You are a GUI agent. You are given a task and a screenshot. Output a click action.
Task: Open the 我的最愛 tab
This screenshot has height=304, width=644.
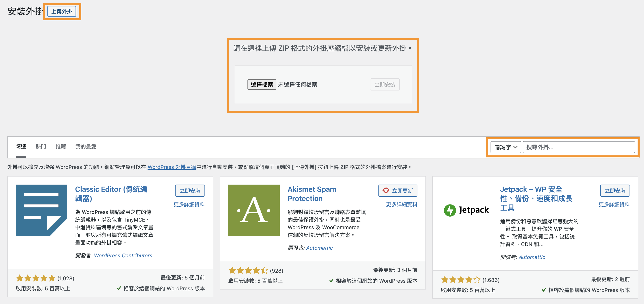[x=86, y=146]
